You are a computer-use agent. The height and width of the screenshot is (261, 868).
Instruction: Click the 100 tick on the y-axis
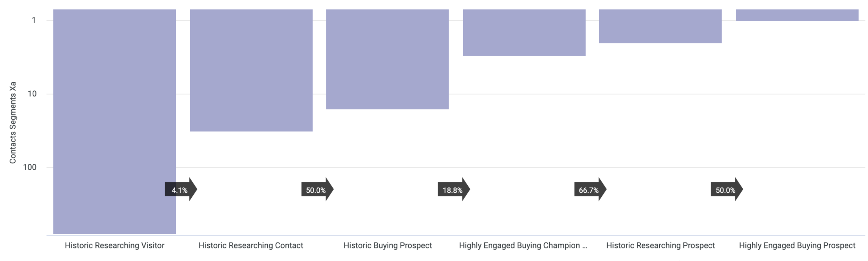pos(30,167)
